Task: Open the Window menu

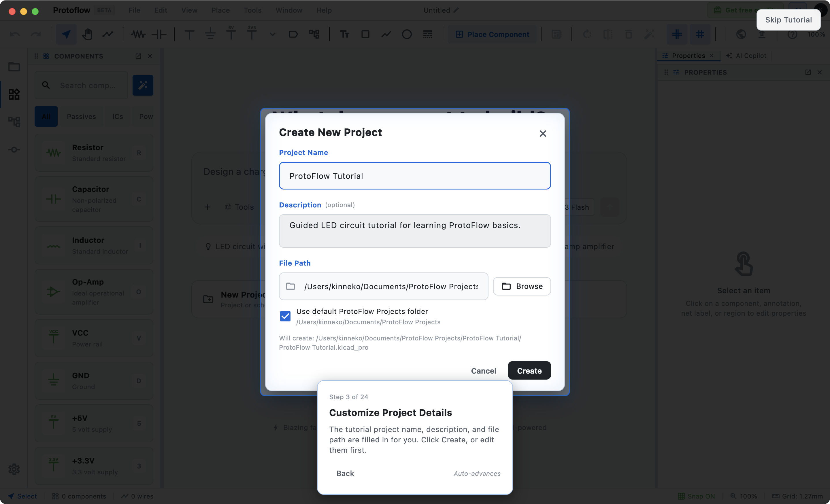Action: (x=289, y=10)
